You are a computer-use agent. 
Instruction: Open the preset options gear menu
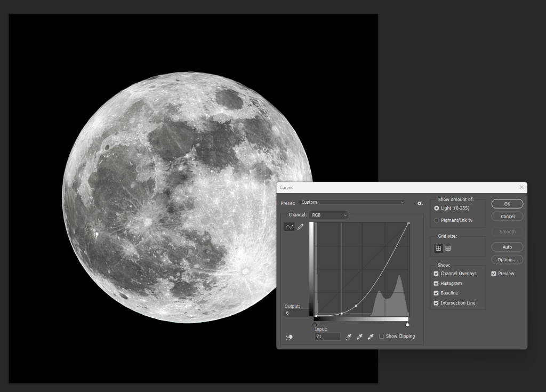(420, 203)
